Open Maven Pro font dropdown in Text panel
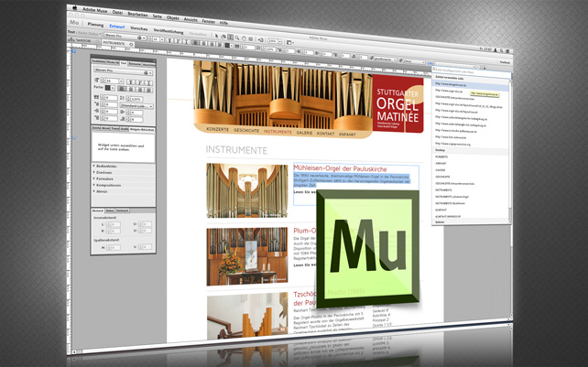This screenshot has width=588, height=367. (x=124, y=70)
